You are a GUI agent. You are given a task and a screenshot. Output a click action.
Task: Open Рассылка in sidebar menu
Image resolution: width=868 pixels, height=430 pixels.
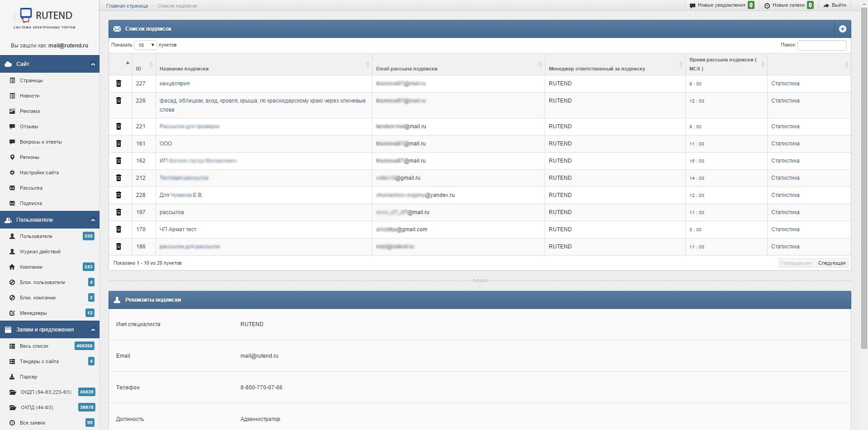tap(31, 188)
